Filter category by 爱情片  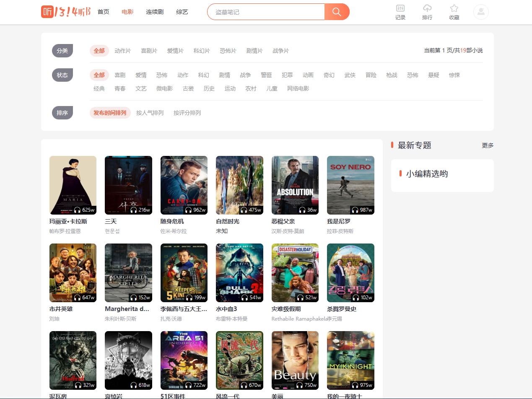[176, 51]
